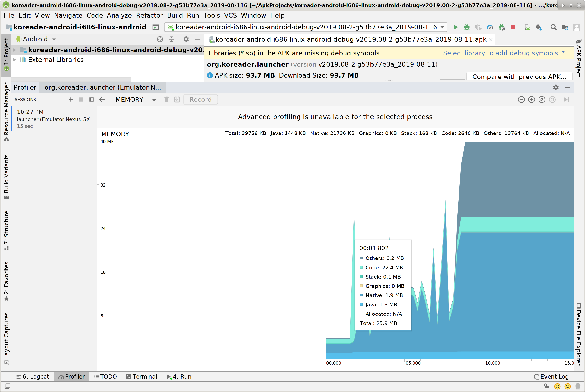Jump to live data with the skip-ahead icon
Screen dimensions: 585x392
(x=566, y=100)
